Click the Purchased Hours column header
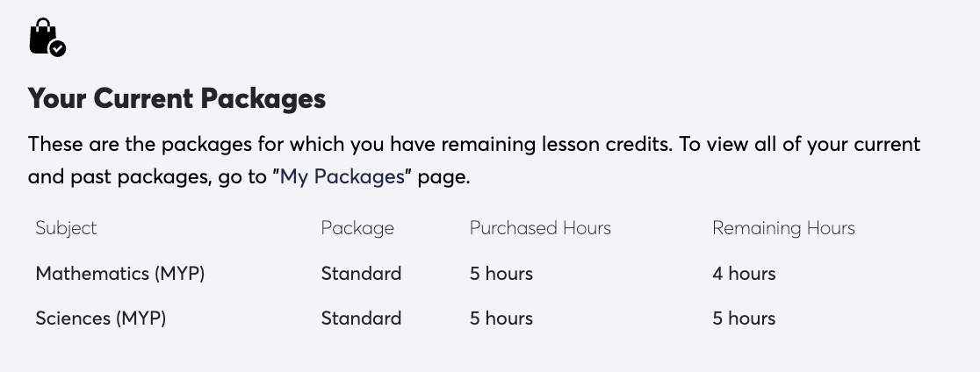The width and height of the screenshot is (980, 372). coord(540,228)
